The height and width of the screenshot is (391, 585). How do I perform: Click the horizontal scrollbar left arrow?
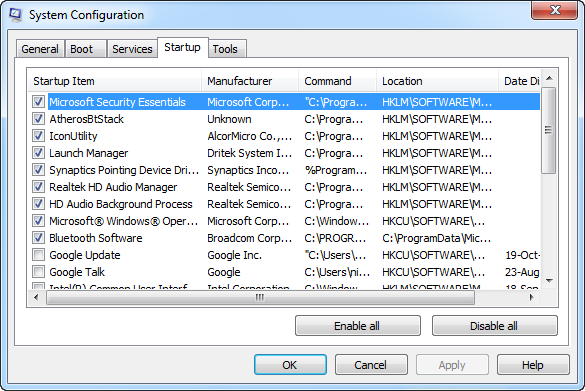pos(36,297)
